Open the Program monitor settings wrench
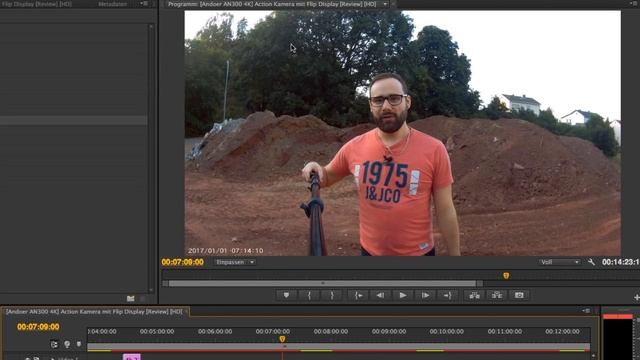 point(591,262)
